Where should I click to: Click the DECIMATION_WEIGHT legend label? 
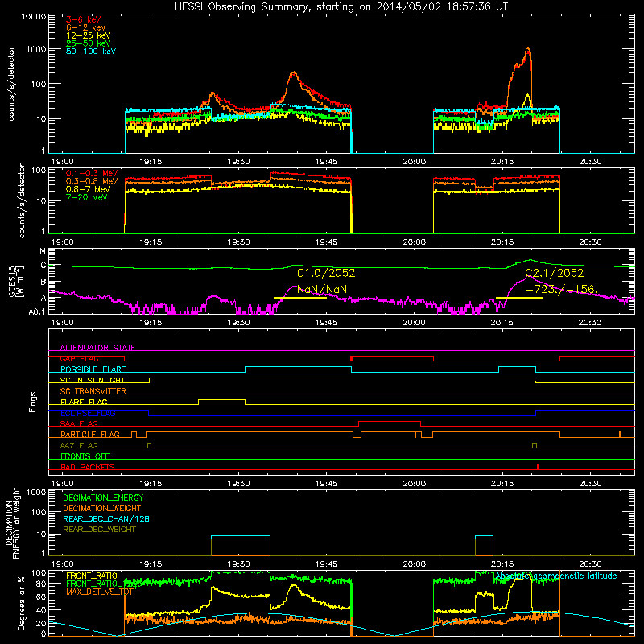(102, 509)
